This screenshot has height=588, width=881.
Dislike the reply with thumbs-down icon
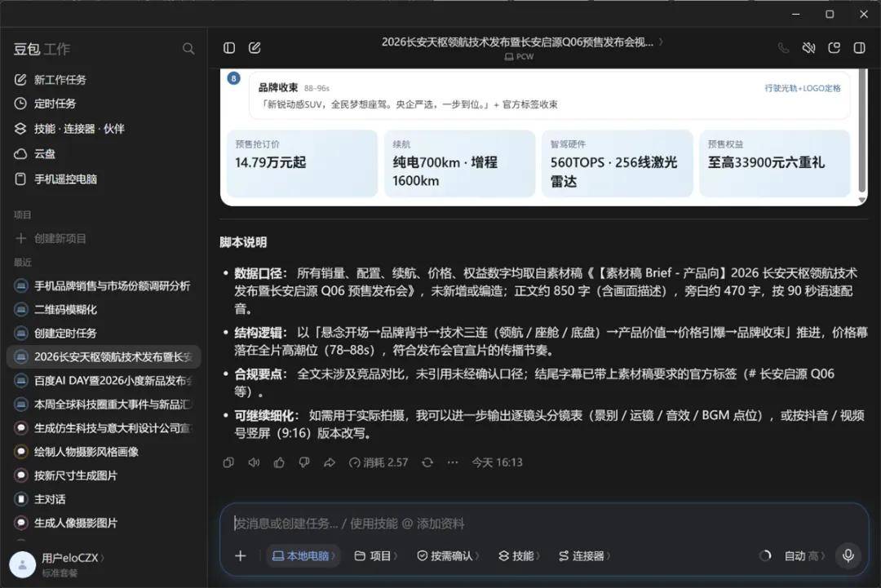pos(304,462)
